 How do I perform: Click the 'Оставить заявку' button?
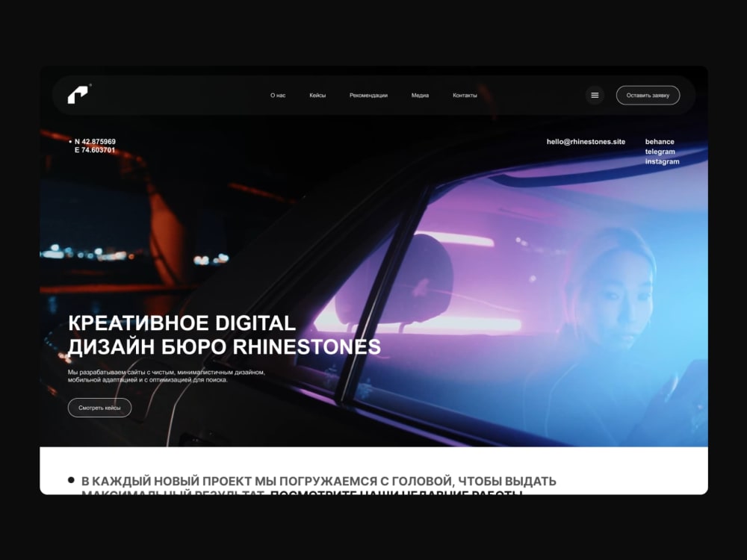click(x=648, y=96)
